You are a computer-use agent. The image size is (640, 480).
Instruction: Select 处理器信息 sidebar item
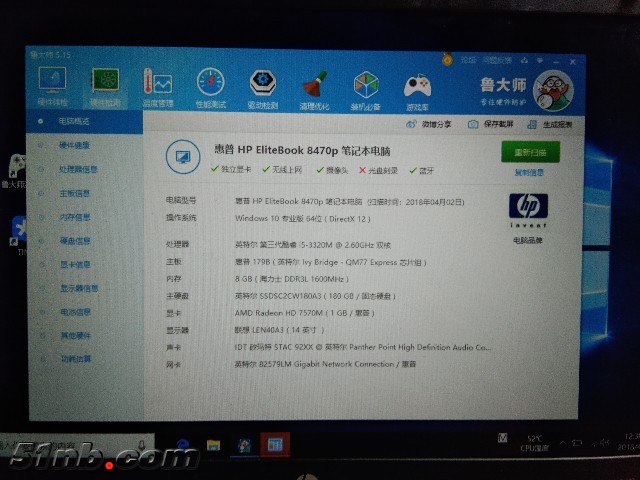pyautogui.click(x=78, y=169)
